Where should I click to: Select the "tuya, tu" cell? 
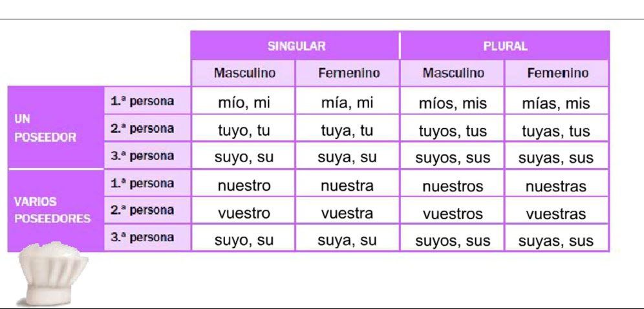[347, 130]
